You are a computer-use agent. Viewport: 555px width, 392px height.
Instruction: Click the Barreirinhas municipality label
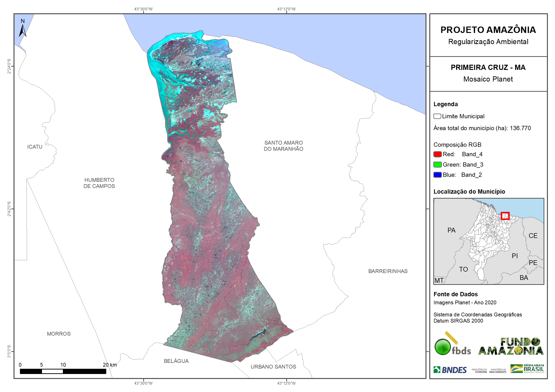(388, 271)
